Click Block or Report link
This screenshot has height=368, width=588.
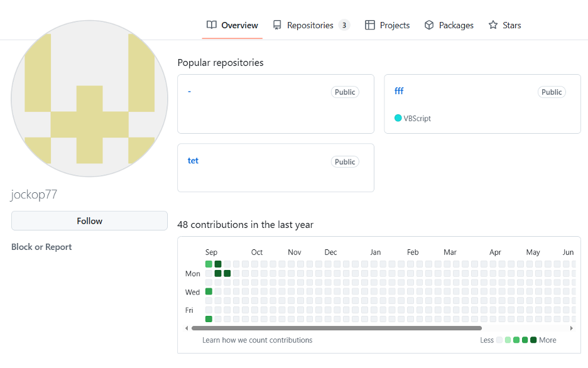coord(41,247)
